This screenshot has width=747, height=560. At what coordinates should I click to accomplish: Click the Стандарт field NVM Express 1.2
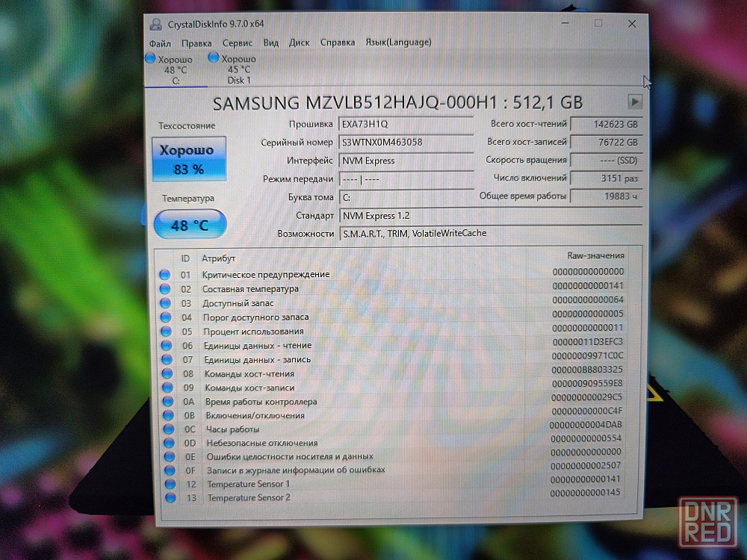[x=491, y=216]
